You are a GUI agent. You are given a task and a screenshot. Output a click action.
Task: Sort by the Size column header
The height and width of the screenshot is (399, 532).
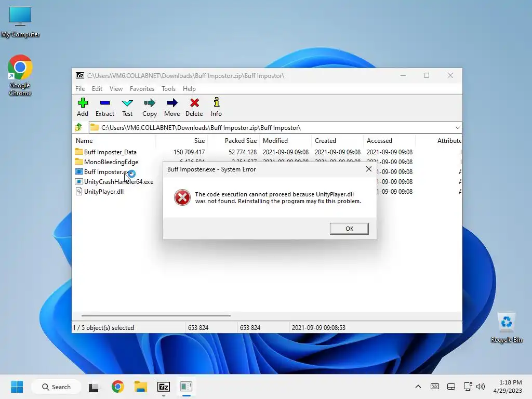coord(182,140)
